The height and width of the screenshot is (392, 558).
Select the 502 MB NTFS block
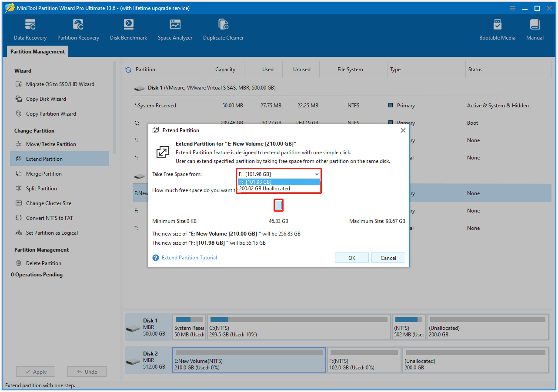(x=409, y=327)
